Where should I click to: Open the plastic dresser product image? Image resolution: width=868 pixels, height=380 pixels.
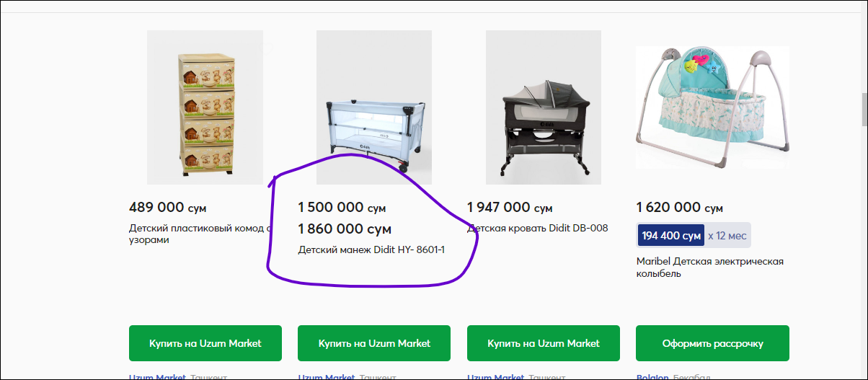click(205, 107)
